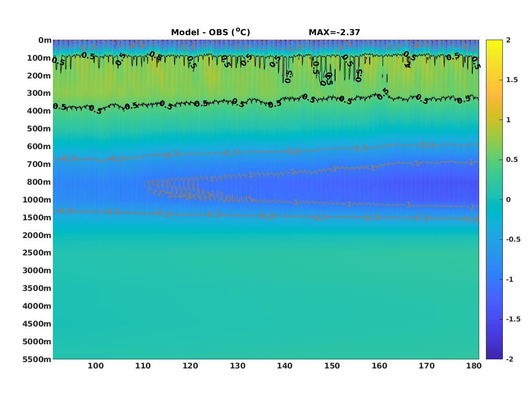Click the horizontal axis tick label "100"
Image resolution: width=532 pixels, height=399 pixels.
[96, 366]
